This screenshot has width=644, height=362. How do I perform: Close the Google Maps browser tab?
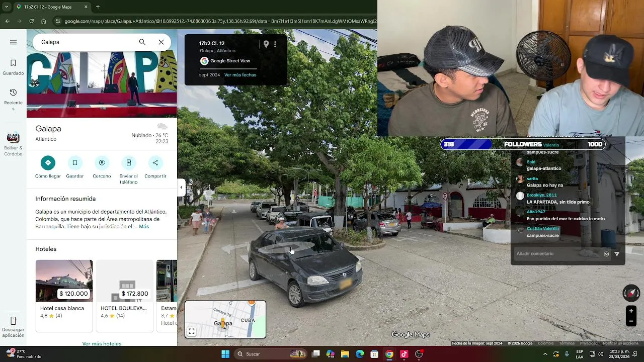pyautogui.click(x=86, y=7)
